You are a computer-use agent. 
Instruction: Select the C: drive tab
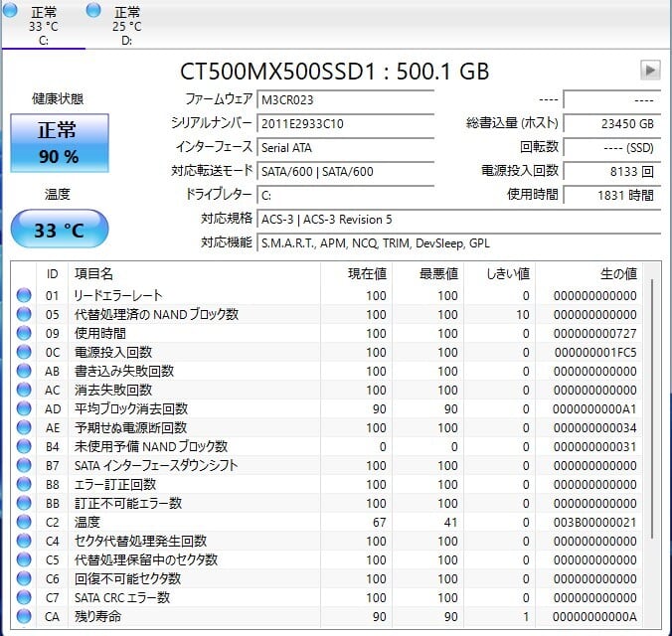click(x=43, y=25)
